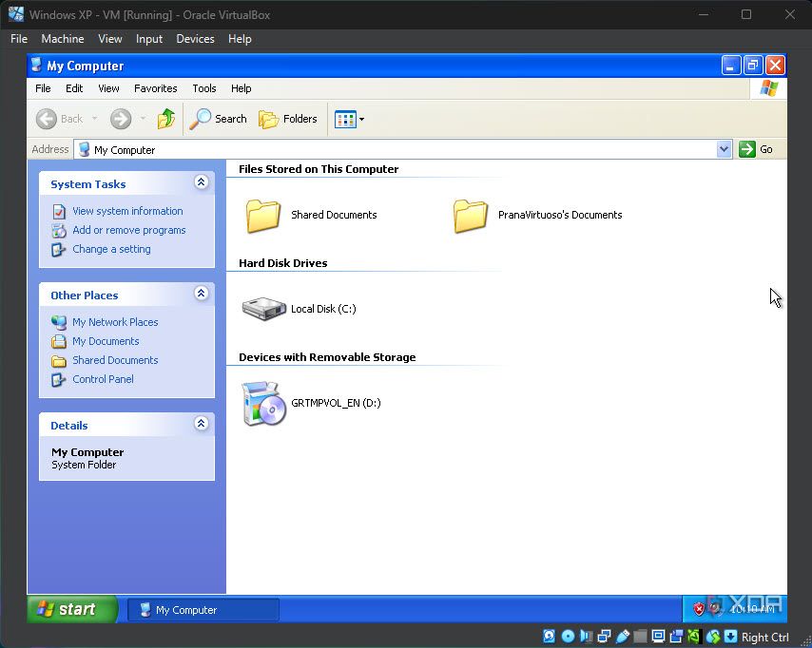Click the Security Center shield tray icon
The image size is (812, 648).
pos(699,609)
